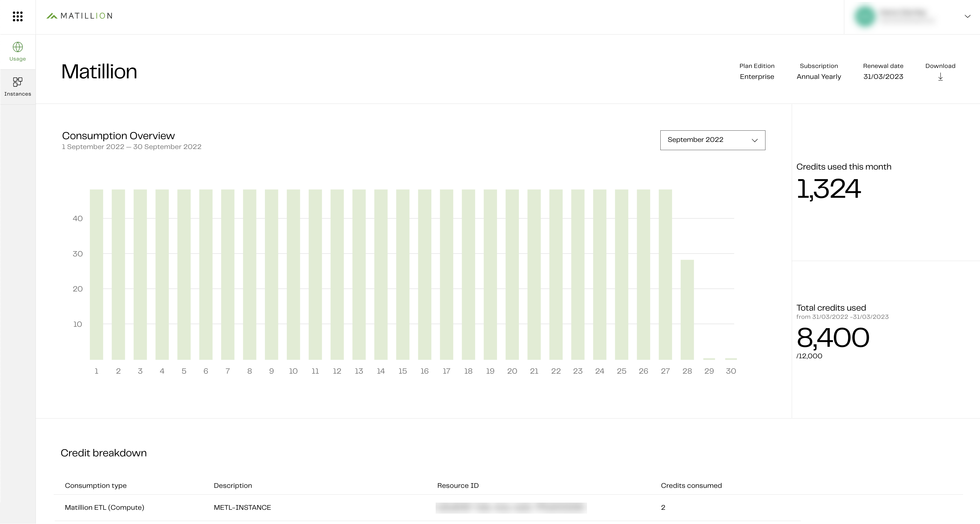
Task: Select the bar for day 15
Action: coord(403,274)
